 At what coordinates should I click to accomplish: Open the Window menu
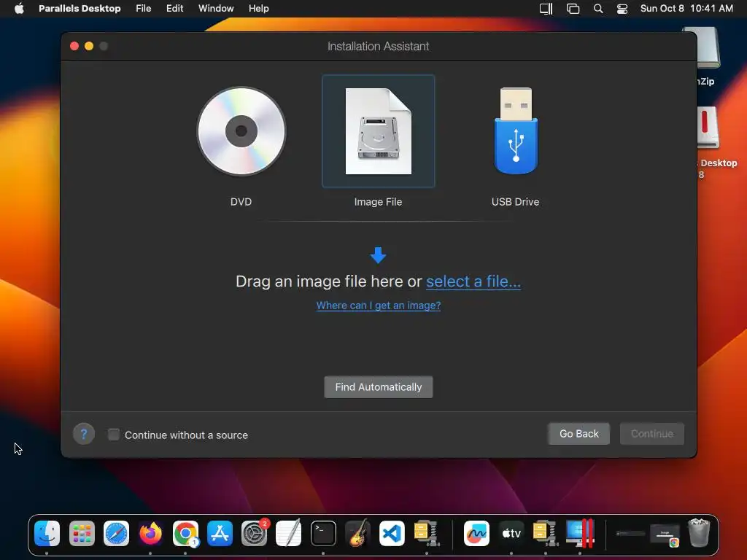[x=216, y=9]
